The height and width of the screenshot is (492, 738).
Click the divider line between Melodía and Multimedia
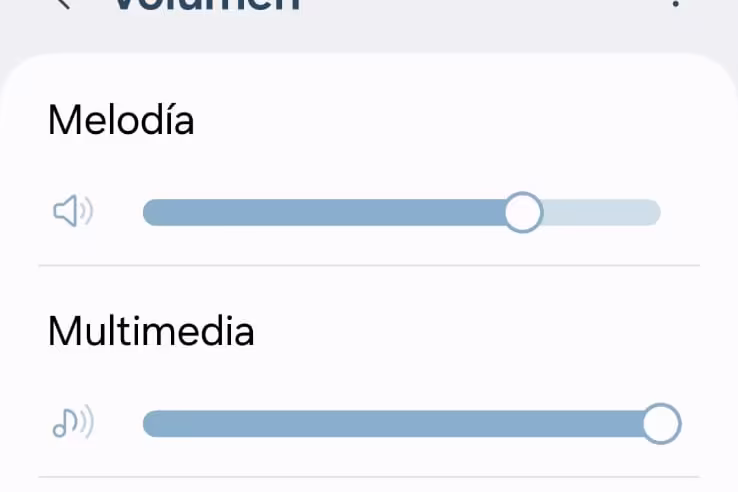coord(369,266)
